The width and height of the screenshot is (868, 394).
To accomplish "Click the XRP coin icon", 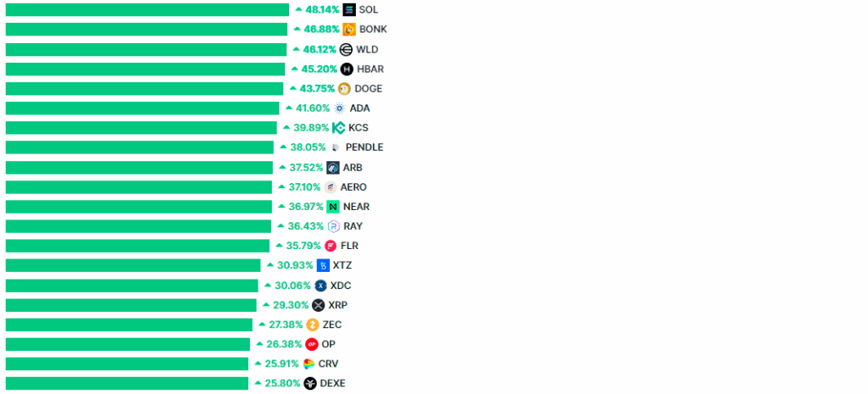I will [319, 305].
